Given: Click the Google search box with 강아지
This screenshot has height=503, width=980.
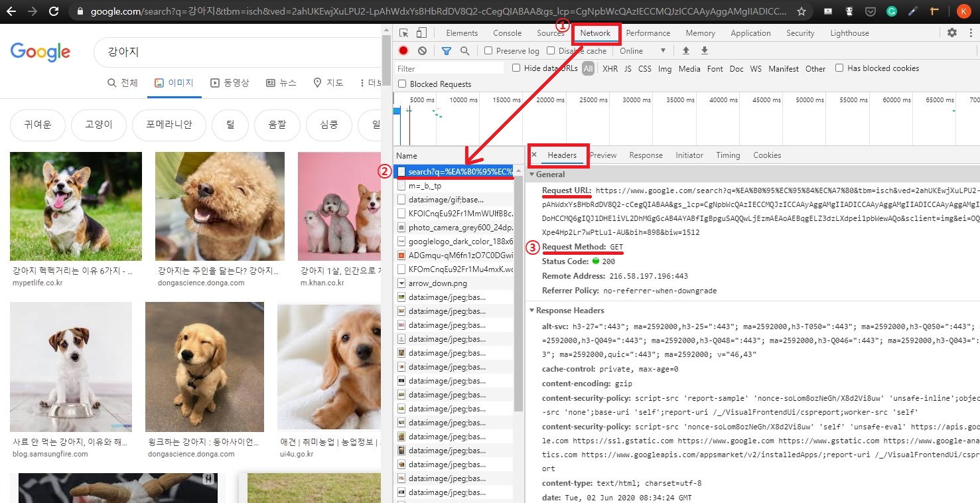Looking at the screenshot, I should [239, 52].
